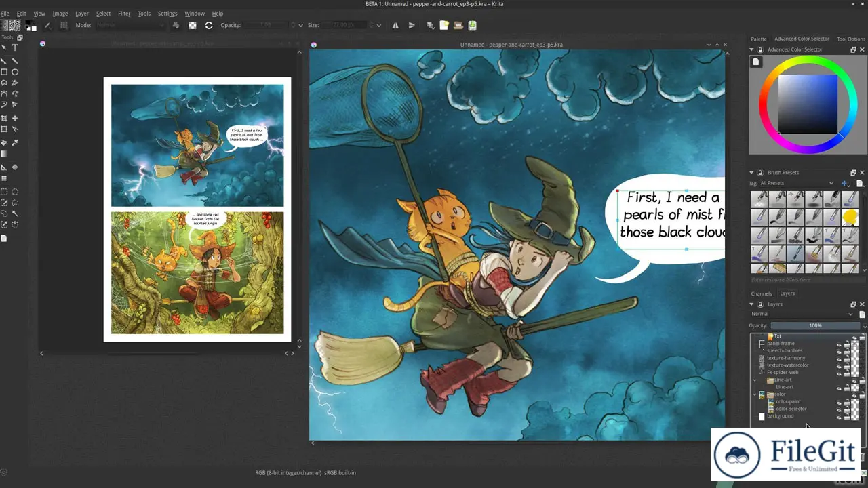The width and height of the screenshot is (868, 488).
Task: Open the gradient chooser in top toolbar
Action: 4,25
